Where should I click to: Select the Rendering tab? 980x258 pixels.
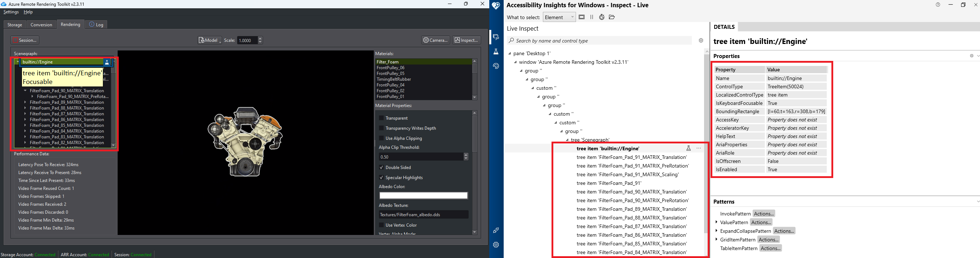pos(71,25)
